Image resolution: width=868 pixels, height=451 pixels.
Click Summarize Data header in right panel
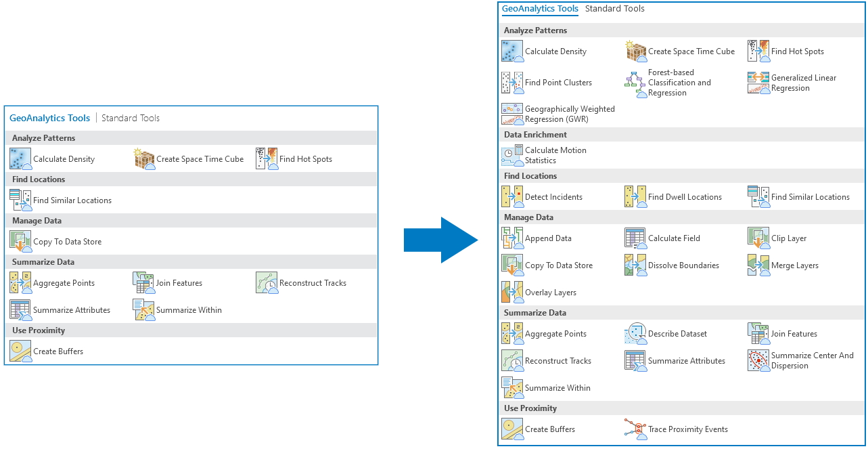coord(681,313)
